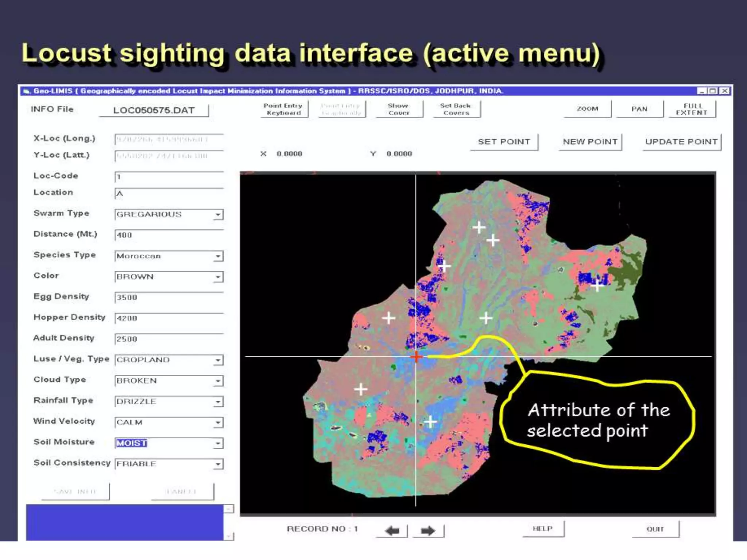
Task: Open the Cloud Type dropdown
Action: pos(218,381)
